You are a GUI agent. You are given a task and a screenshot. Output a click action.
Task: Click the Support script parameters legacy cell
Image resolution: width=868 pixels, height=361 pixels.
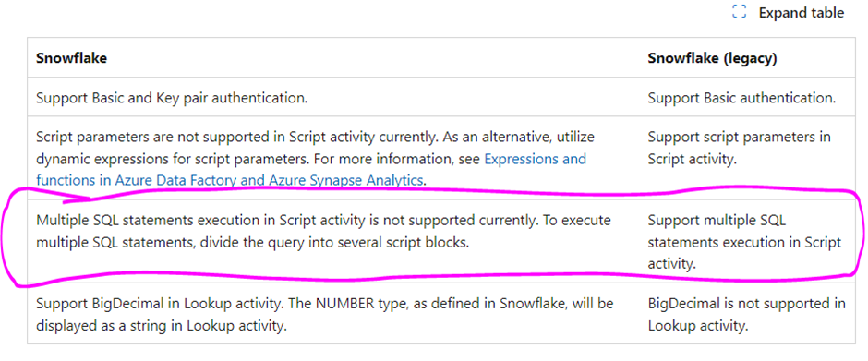pyautogui.click(x=739, y=149)
